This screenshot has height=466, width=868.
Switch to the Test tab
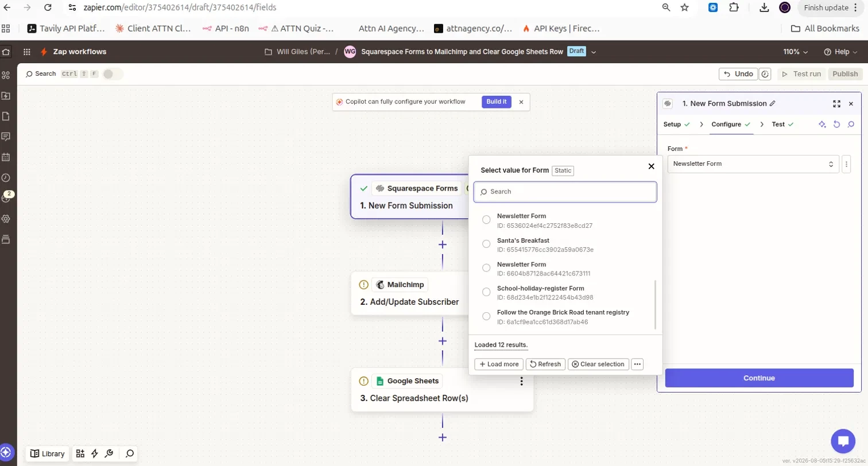782,125
